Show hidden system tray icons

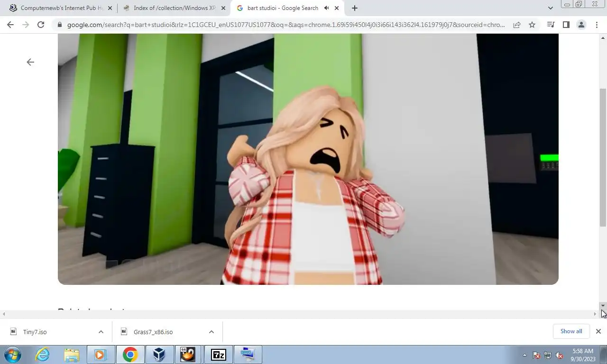coord(524,355)
